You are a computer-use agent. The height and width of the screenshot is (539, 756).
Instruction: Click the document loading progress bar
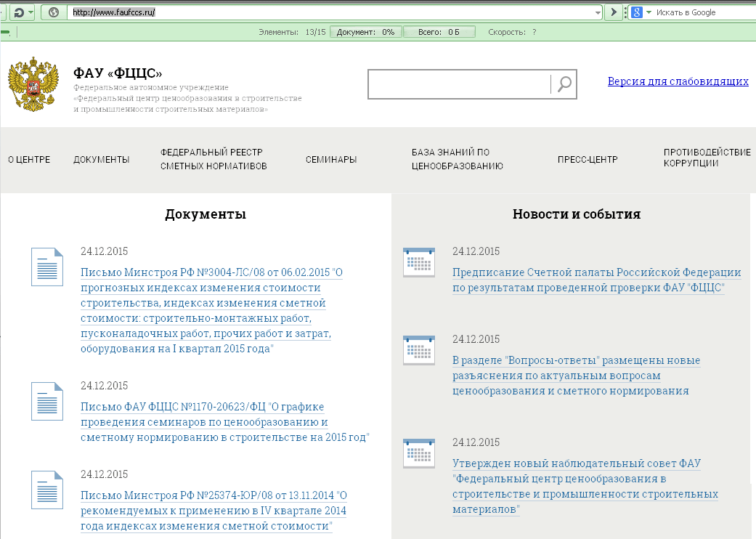coord(365,32)
